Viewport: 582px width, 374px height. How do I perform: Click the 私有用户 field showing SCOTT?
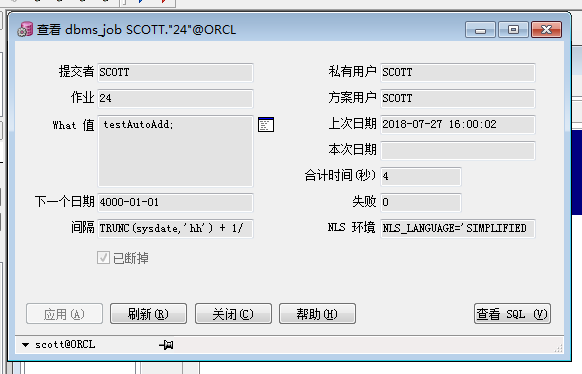[458, 72]
